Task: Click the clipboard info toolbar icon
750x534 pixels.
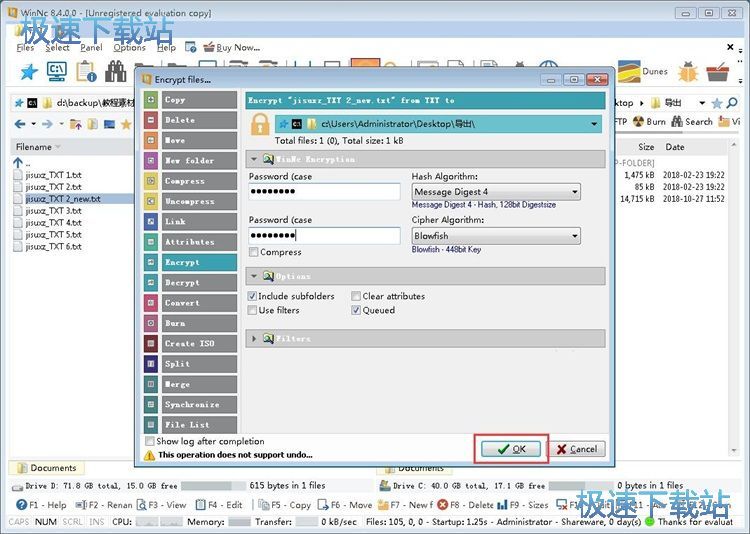Action: click(x=86, y=72)
